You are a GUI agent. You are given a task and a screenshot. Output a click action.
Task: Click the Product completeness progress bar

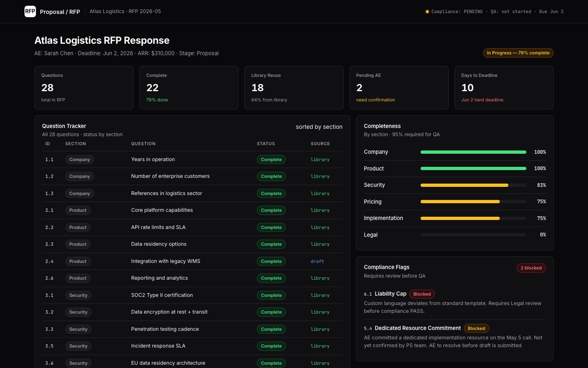[x=473, y=168]
